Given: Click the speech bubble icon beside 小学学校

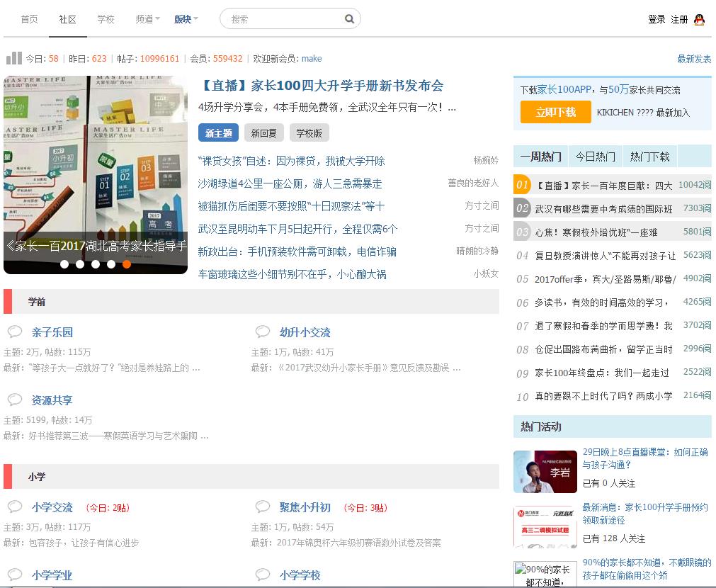Looking at the screenshot, I should (x=263, y=575).
